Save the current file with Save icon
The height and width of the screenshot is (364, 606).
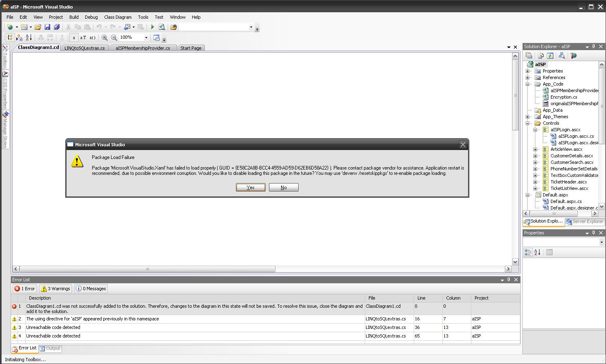click(x=47, y=27)
